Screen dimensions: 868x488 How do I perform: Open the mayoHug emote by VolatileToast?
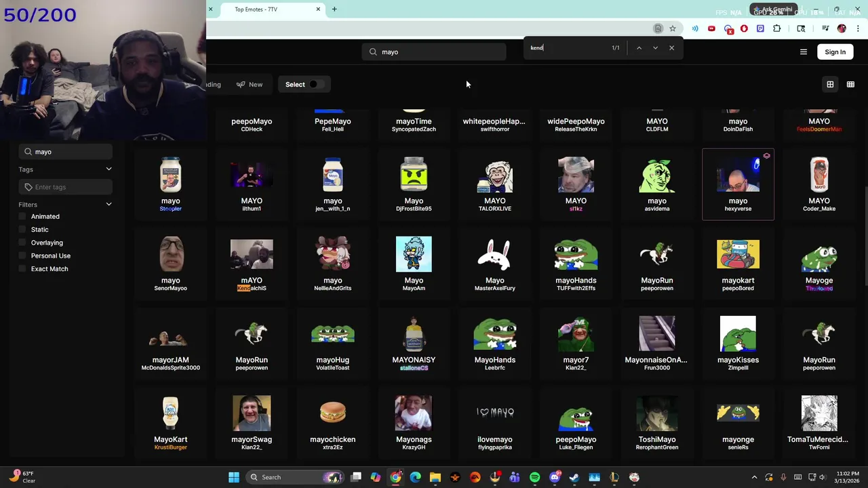click(x=332, y=344)
